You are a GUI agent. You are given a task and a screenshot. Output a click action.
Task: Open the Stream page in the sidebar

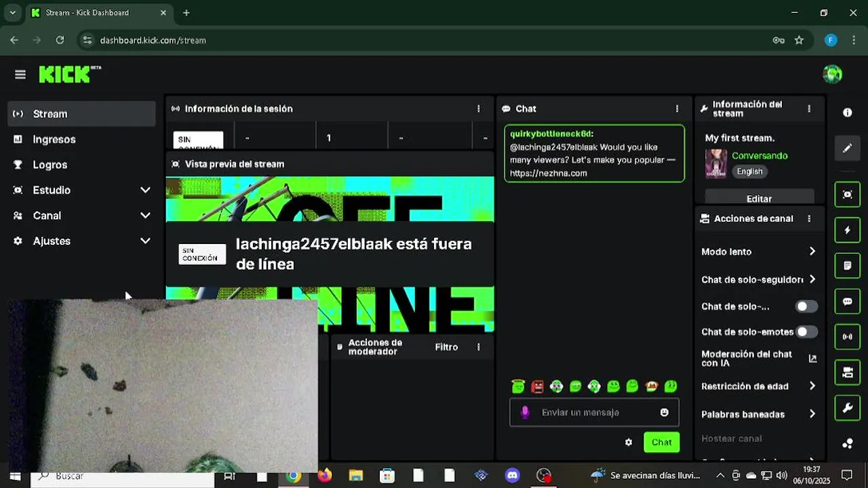coord(82,114)
